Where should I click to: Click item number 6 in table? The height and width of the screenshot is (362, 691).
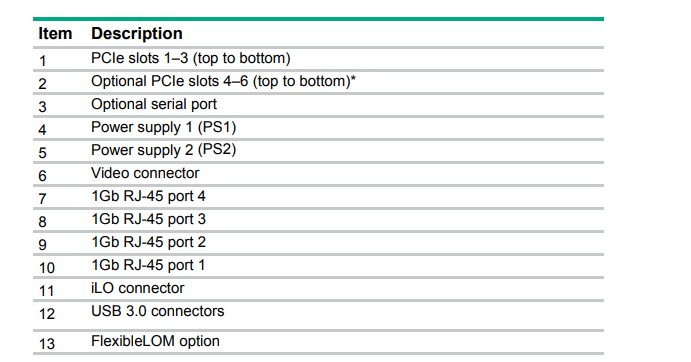pyautogui.click(x=42, y=176)
